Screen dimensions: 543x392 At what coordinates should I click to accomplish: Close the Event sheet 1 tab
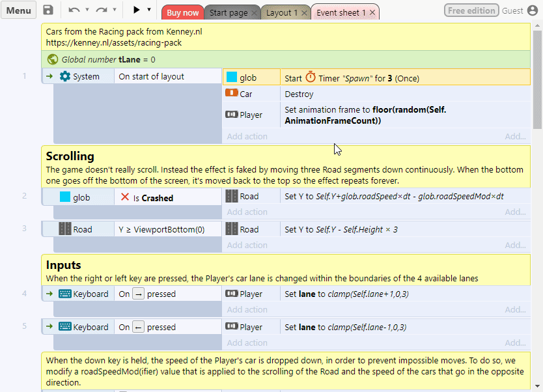pyautogui.click(x=372, y=13)
